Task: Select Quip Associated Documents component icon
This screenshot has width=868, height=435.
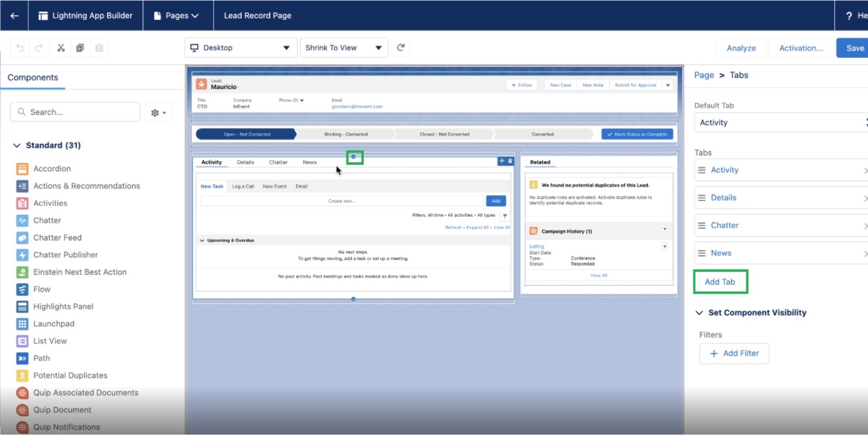Action: [x=22, y=393]
